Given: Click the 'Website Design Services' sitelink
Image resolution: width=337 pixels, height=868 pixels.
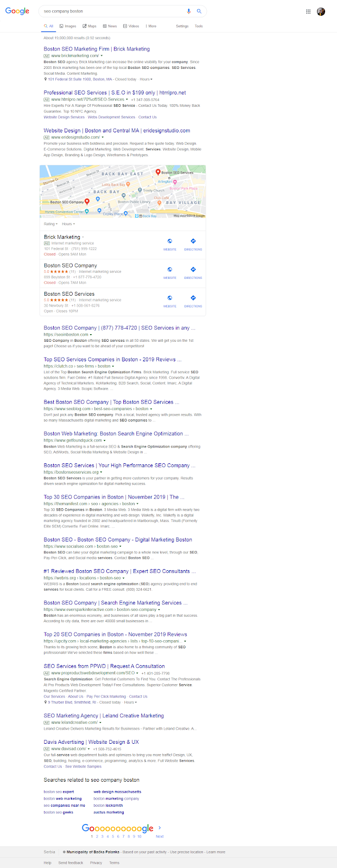Looking at the screenshot, I should click(x=64, y=117).
